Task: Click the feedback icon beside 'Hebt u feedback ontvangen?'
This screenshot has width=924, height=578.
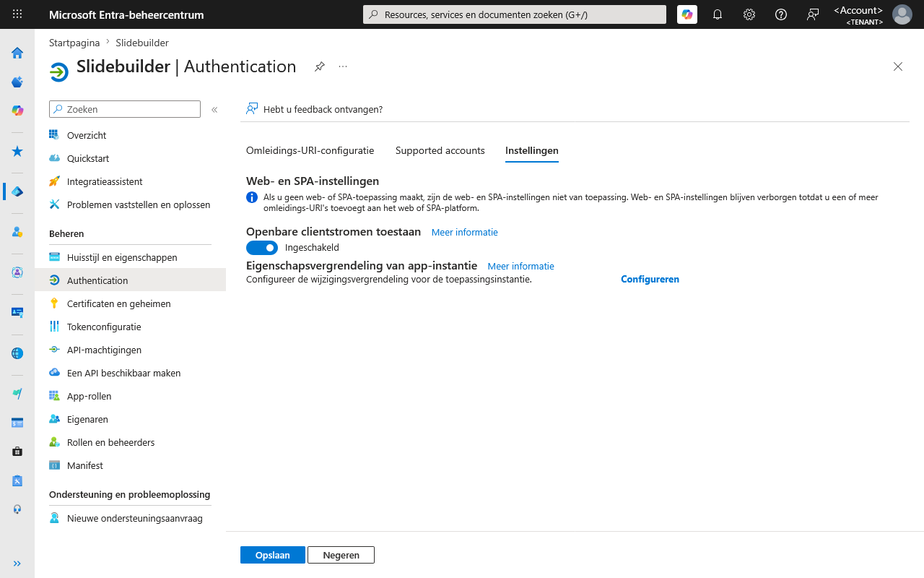Action: click(252, 109)
